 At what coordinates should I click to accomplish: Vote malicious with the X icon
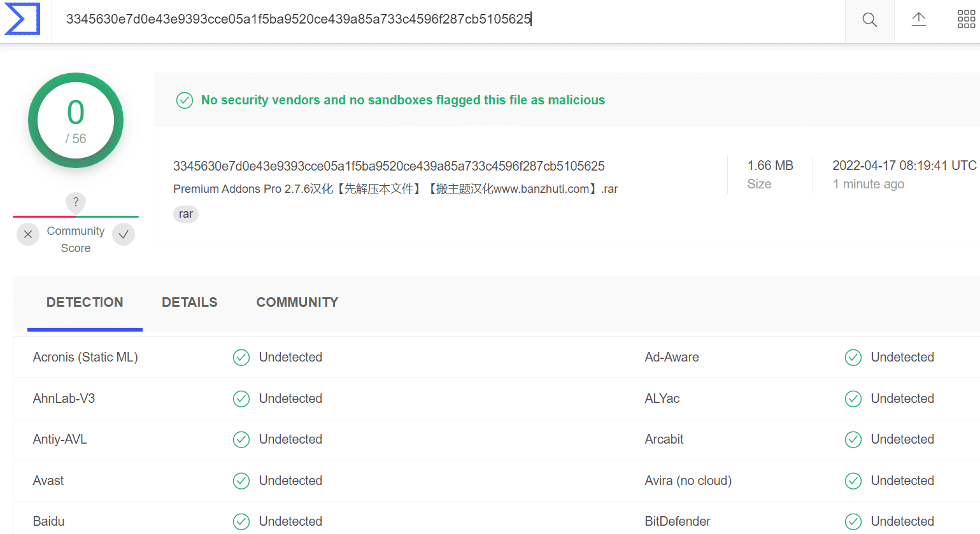click(x=28, y=234)
